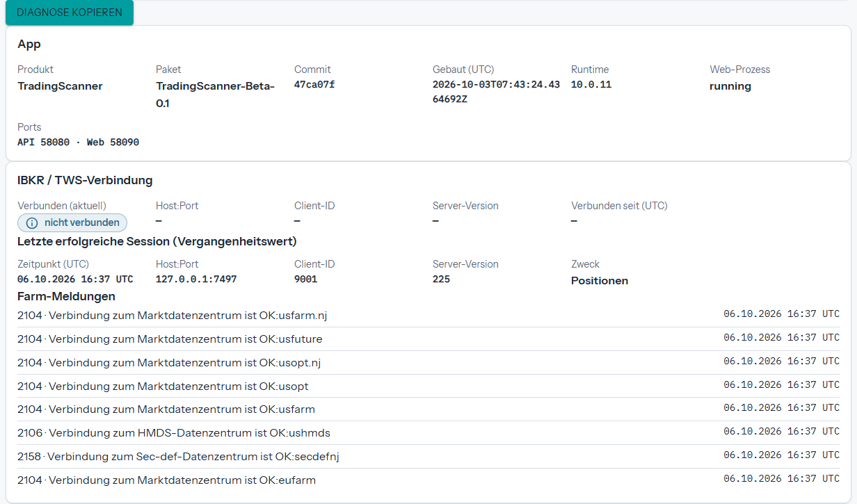Select the Web-Prozess value 'running'

click(x=730, y=86)
